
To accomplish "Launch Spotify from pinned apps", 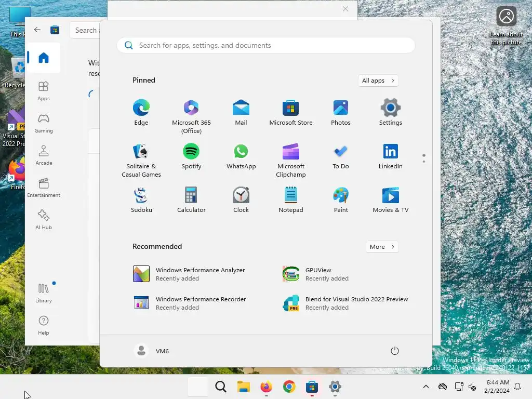I will coord(191,157).
